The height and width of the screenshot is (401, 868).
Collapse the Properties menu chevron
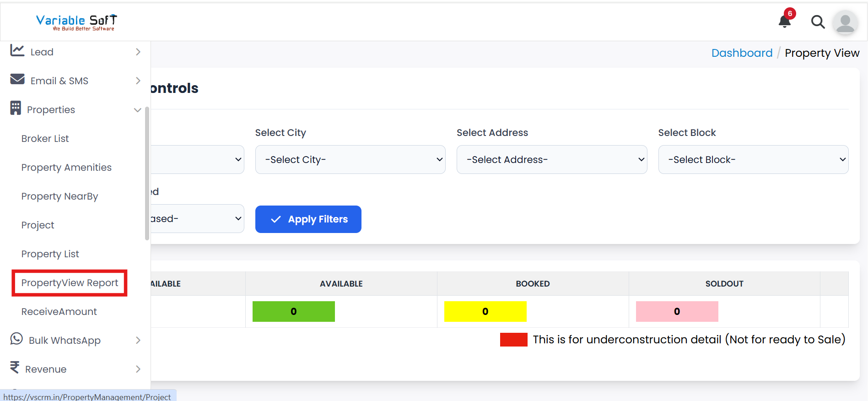pyautogui.click(x=137, y=110)
